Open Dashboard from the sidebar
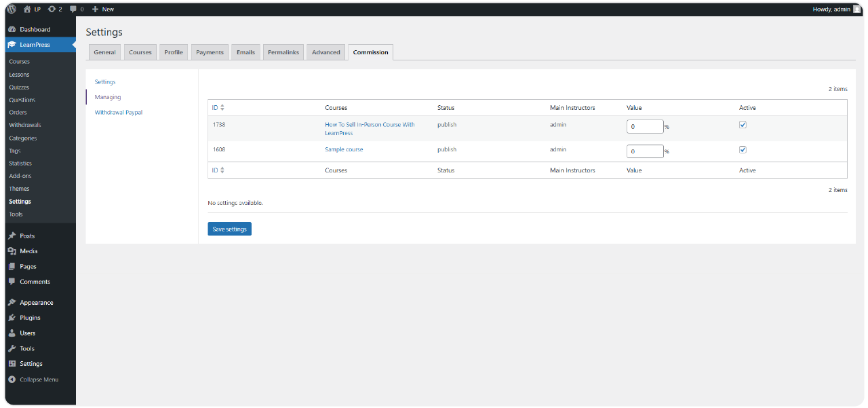Viewport: 868px width, 408px height. 35,29
